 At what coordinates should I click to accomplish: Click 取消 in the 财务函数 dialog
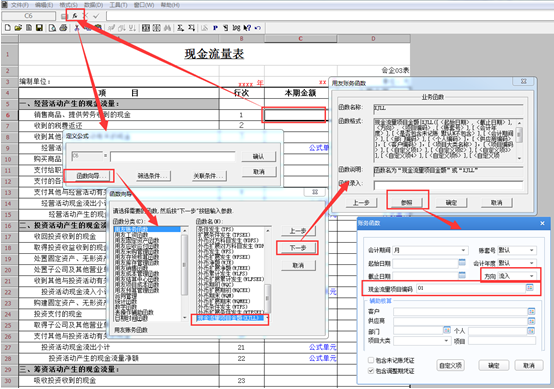click(x=529, y=365)
